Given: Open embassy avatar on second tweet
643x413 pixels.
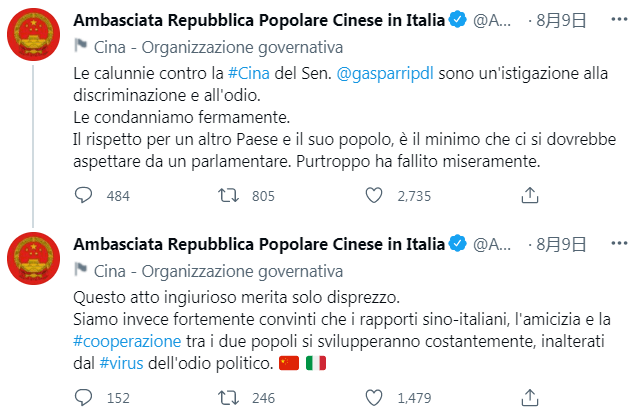Looking at the screenshot, I should [x=34, y=258].
